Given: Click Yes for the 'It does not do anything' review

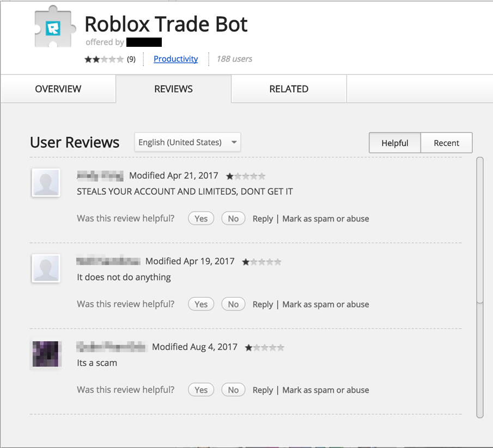Looking at the screenshot, I should (201, 304).
